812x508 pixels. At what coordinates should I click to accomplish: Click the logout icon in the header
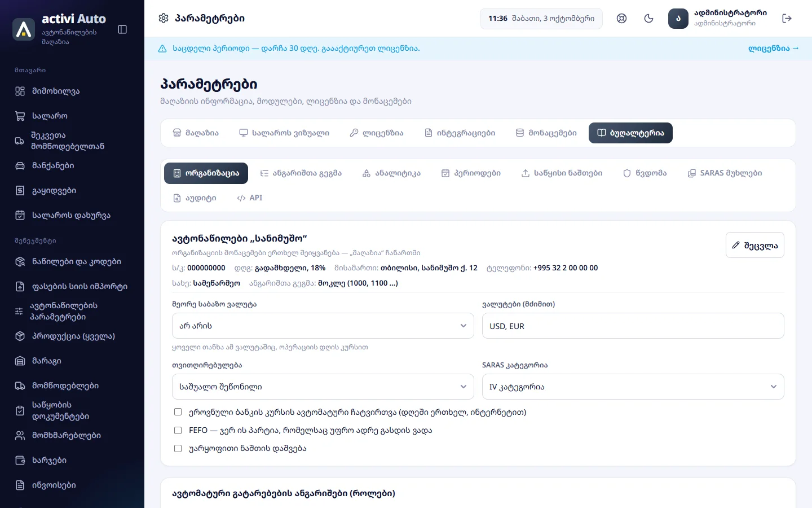point(787,19)
